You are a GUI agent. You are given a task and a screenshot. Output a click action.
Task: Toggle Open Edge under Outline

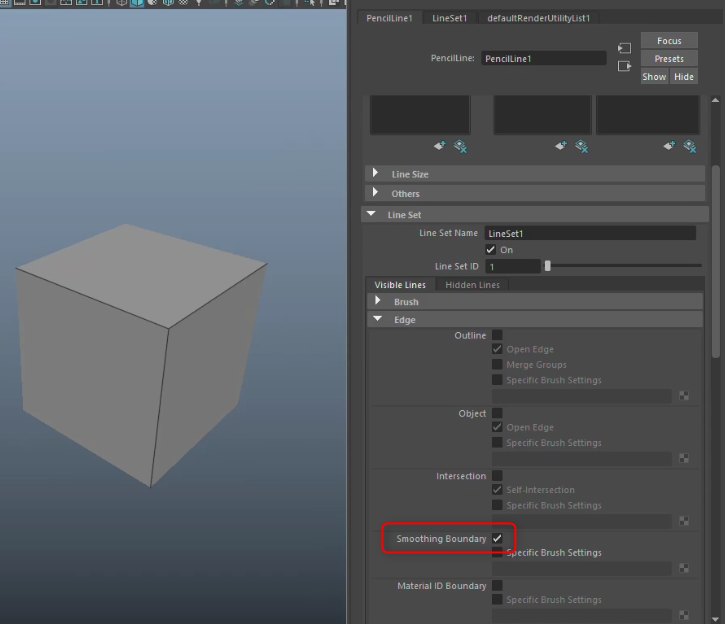pos(497,349)
